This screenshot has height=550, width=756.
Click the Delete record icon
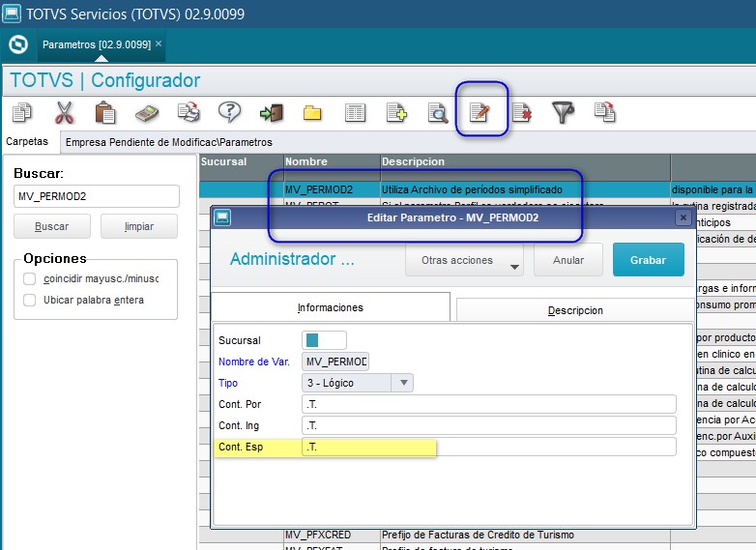[x=522, y=113]
